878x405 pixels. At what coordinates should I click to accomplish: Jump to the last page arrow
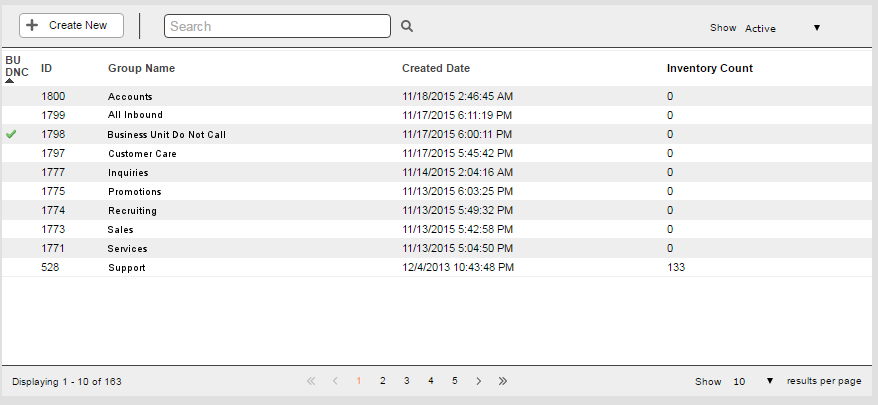point(503,381)
